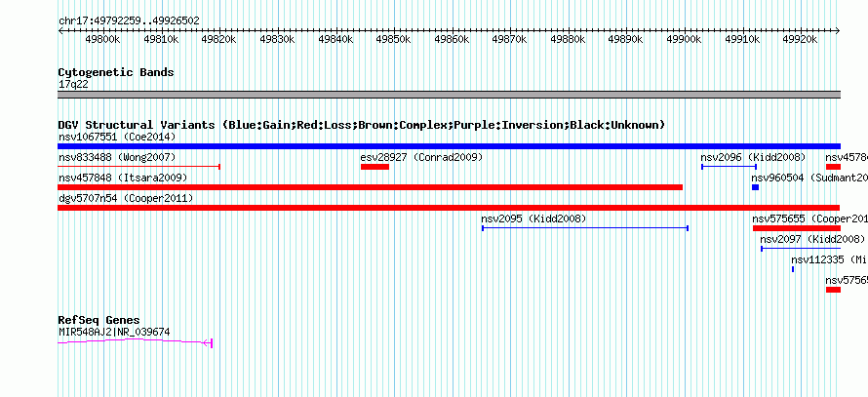Click the 49830k ruler tick label

[277, 39]
